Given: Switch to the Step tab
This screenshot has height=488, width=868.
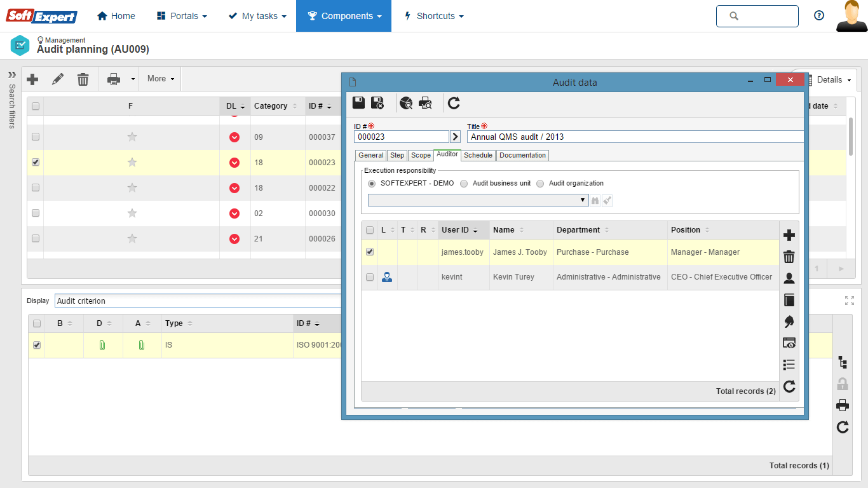Looking at the screenshot, I should [397, 155].
